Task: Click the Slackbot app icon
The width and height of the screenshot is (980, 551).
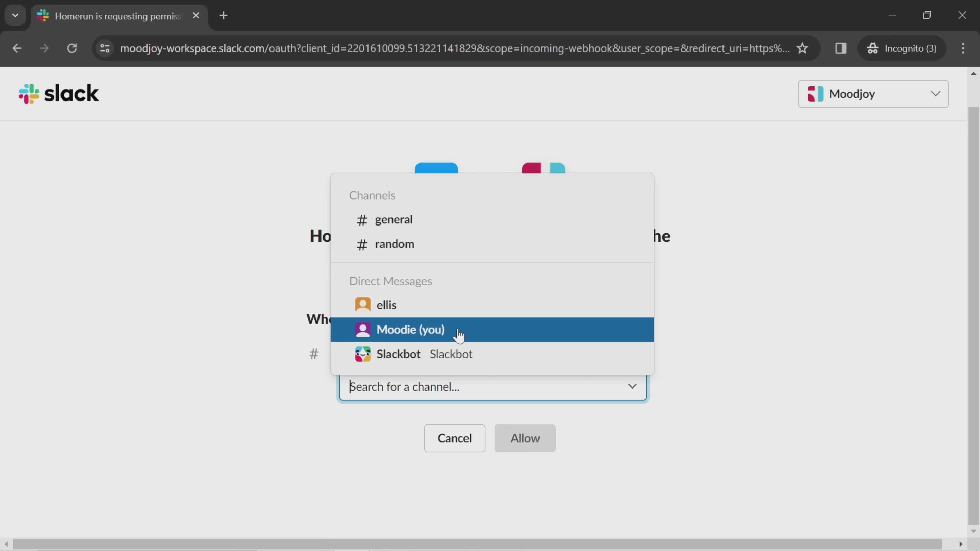Action: (363, 353)
